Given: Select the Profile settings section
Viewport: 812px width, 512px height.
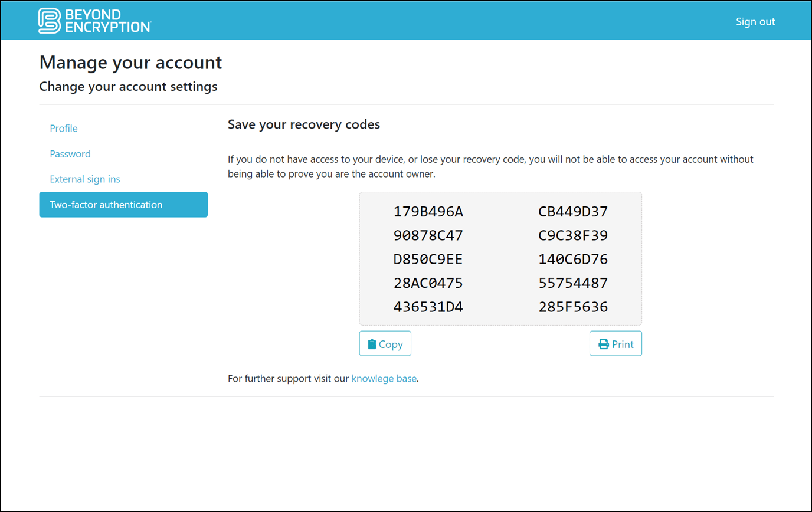Looking at the screenshot, I should point(63,128).
